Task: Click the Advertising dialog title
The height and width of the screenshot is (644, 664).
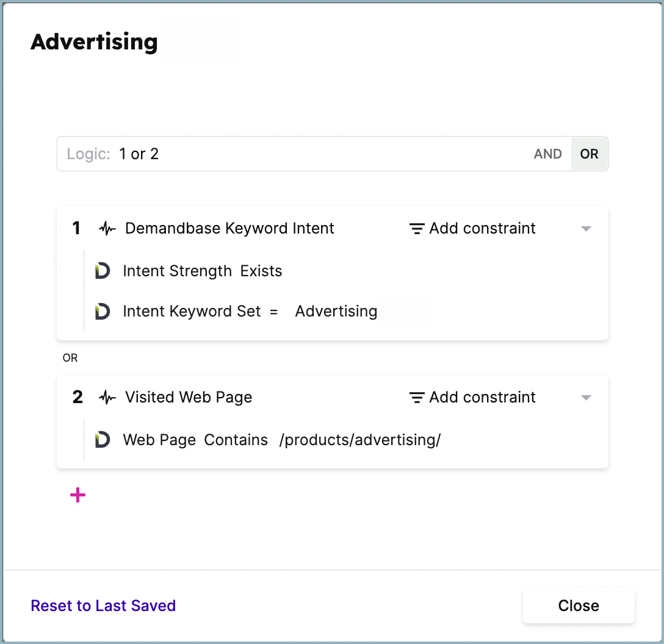Action: pos(94,42)
